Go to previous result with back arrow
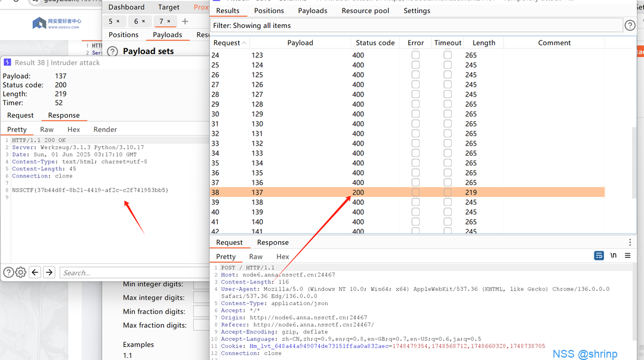644x360 pixels. (35, 272)
